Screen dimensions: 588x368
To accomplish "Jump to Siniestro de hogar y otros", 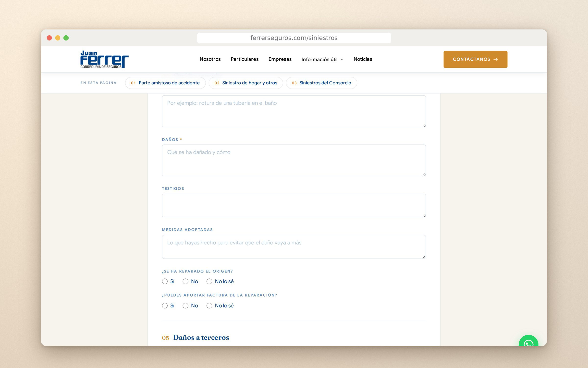I will (246, 83).
